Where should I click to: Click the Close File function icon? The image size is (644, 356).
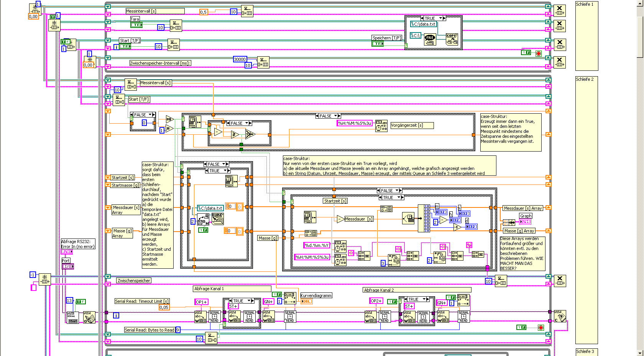(217, 219)
